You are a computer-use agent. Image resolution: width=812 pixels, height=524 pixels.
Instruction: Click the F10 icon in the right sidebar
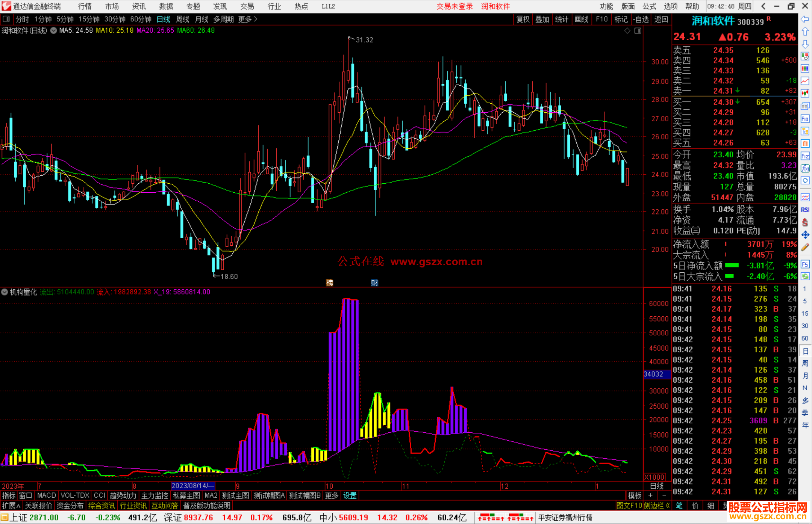point(805,119)
